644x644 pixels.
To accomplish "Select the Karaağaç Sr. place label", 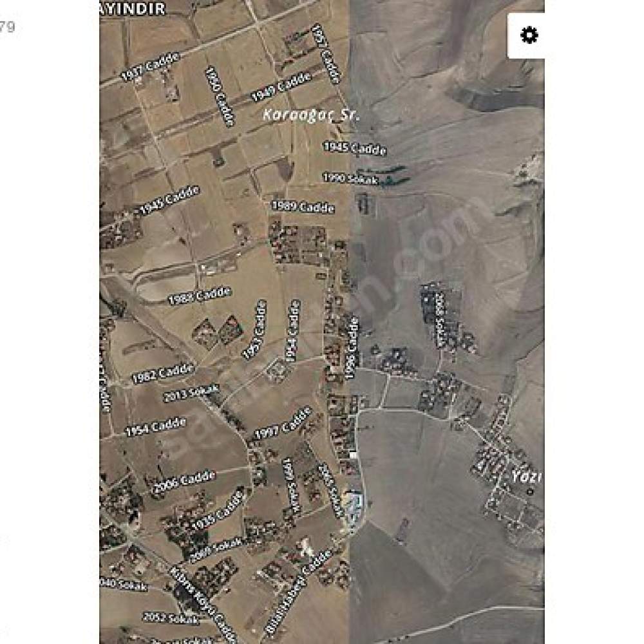I will point(311,115).
